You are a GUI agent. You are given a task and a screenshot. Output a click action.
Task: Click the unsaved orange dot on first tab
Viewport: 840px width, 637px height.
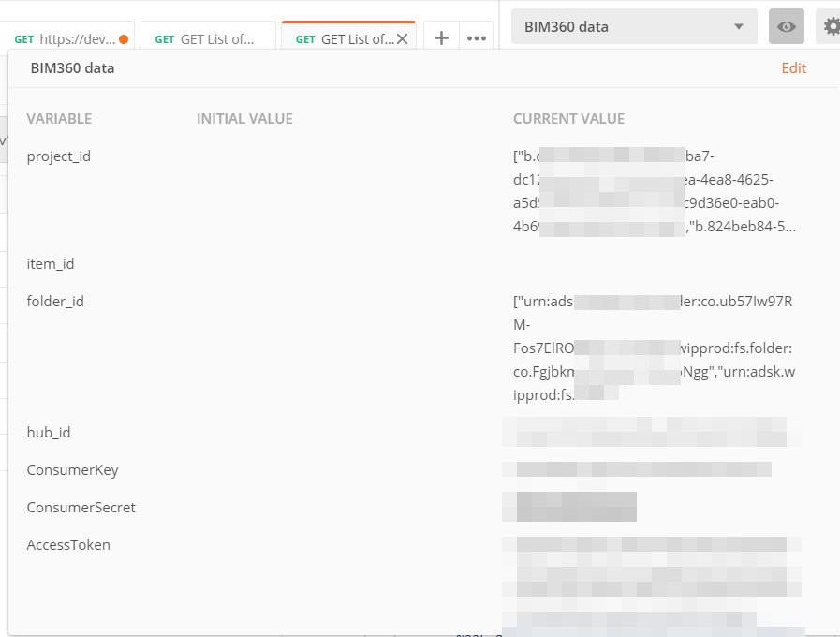(124, 39)
